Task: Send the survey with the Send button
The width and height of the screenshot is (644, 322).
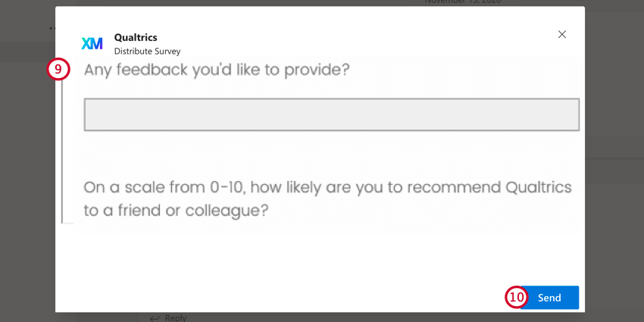Action: pos(549,298)
